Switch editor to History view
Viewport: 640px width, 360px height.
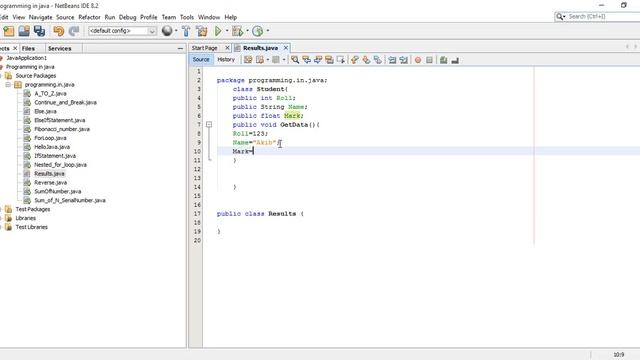[226, 60]
